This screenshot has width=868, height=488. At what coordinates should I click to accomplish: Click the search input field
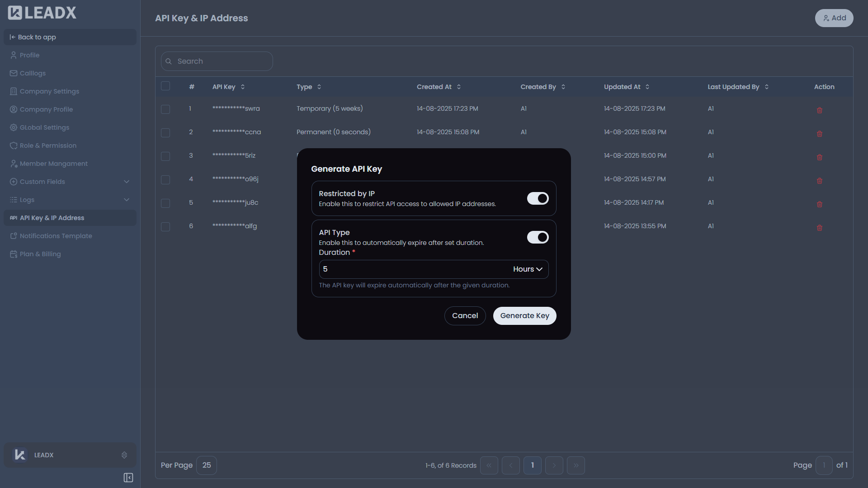(x=217, y=61)
